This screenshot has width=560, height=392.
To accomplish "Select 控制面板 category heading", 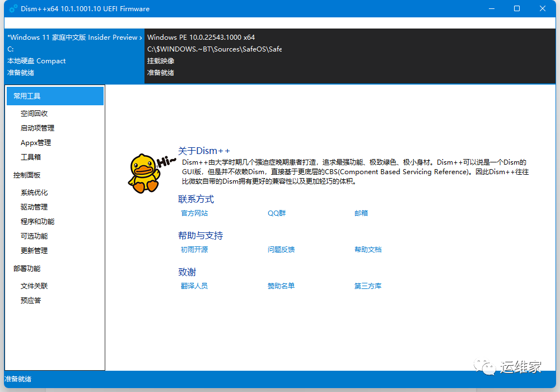I will tap(27, 175).
